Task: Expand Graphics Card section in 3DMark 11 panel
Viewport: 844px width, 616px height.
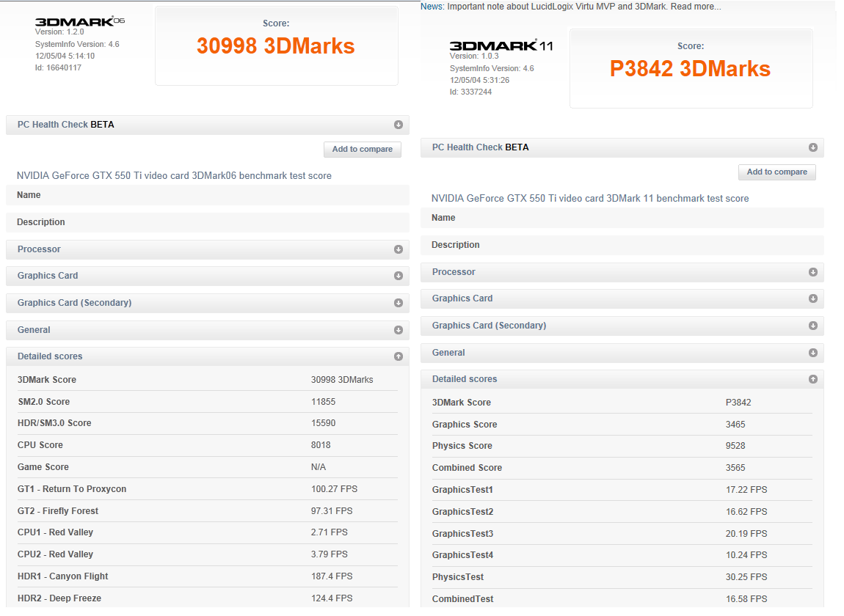Action: coord(812,298)
